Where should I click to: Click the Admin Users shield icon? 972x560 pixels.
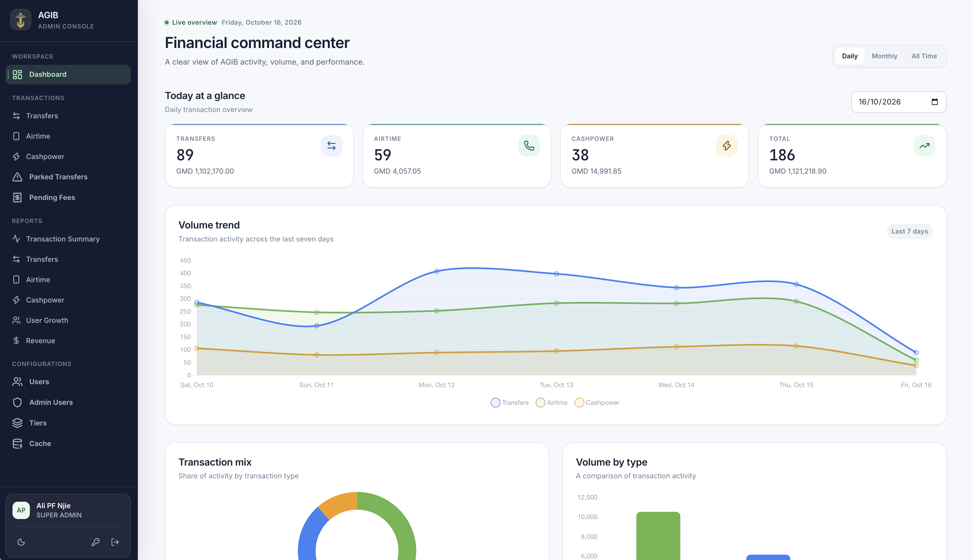pyautogui.click(x=17, y=402)
